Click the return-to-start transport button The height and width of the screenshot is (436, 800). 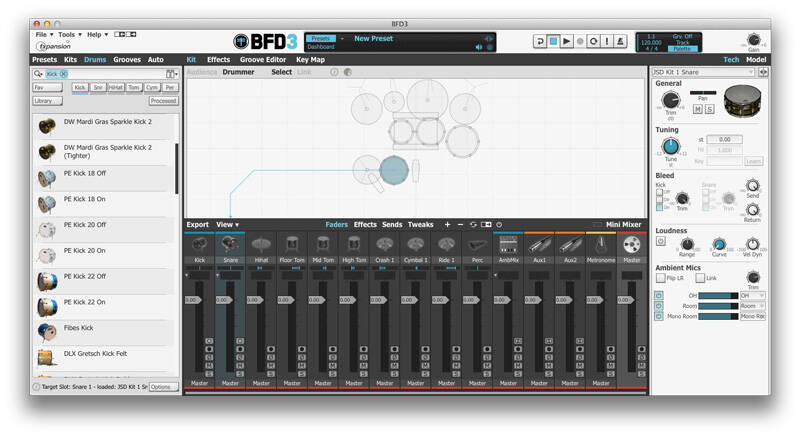pos(539,41)
